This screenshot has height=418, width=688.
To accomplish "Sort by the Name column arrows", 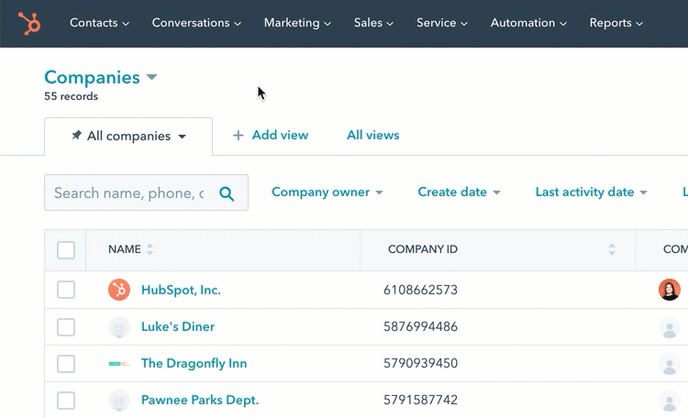I will pyautogui.click(x=150, y=250).
